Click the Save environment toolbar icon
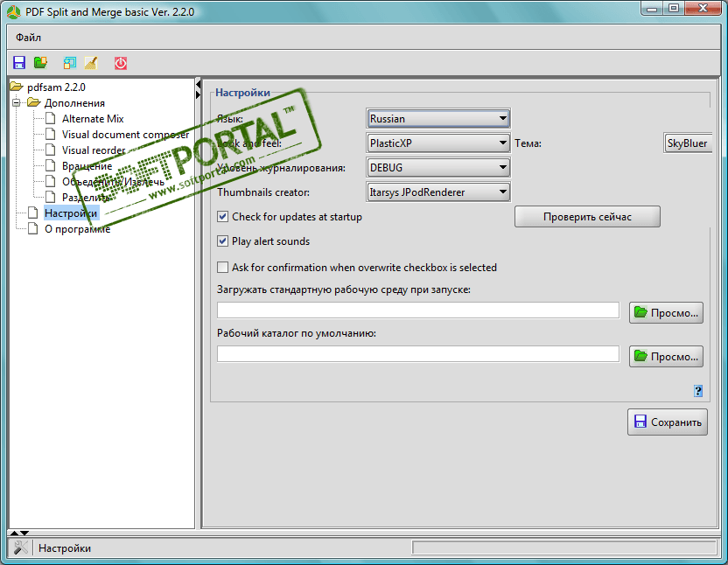The height and width of the screenshot is (565, 728). tap(19, 63)
